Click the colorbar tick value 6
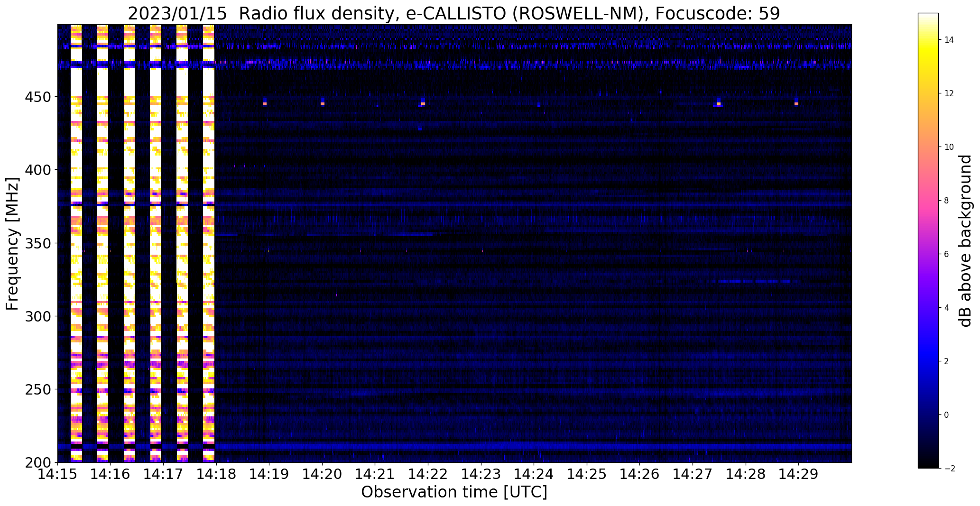Viewport: 980px width, 506px height. [946, 254]
